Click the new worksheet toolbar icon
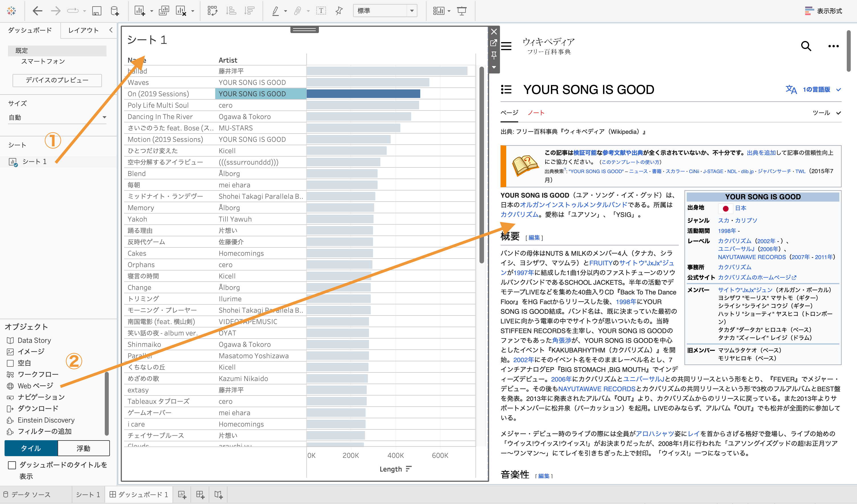The width and height of the screenshot is (857, 504). tap(140, 11)
